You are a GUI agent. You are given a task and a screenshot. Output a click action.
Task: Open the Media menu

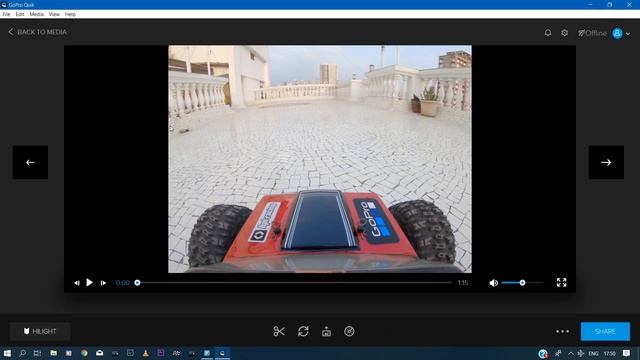[x=36, y=14]
